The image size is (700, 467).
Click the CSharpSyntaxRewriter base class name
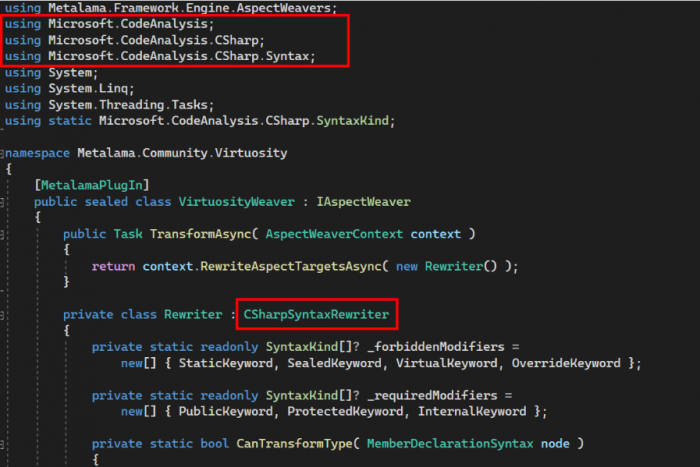(x=316, y=314)
